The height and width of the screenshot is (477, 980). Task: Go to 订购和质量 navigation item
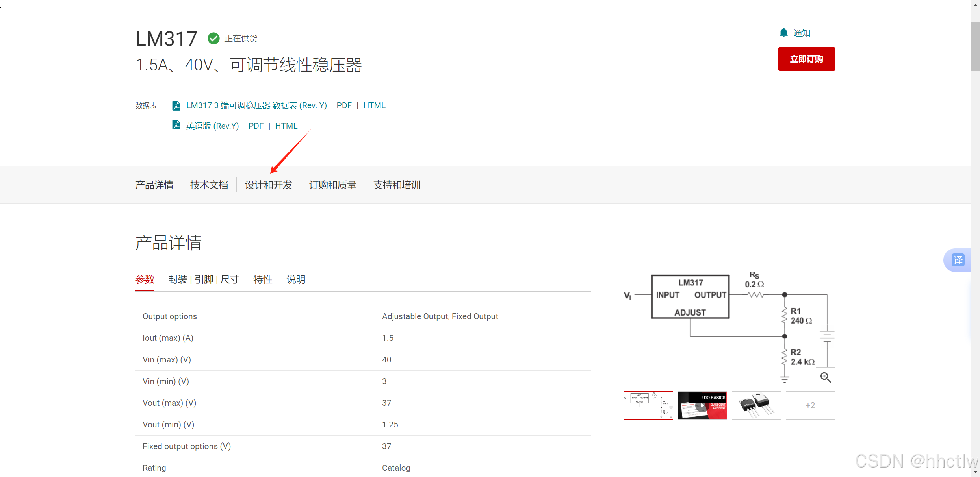[x=333, y=185]
